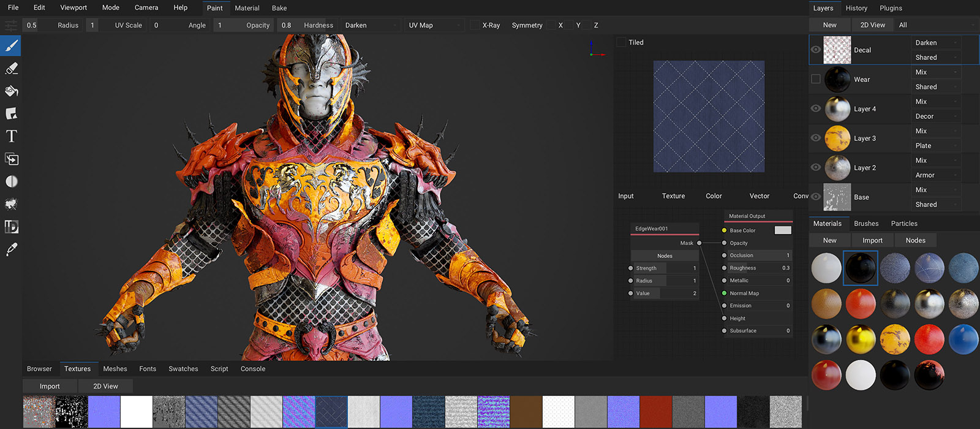The width and height of the screenshot is (980, 429).
Task: Open the Darken blending dropdown in top bar
Action: [x=371, y=25]
